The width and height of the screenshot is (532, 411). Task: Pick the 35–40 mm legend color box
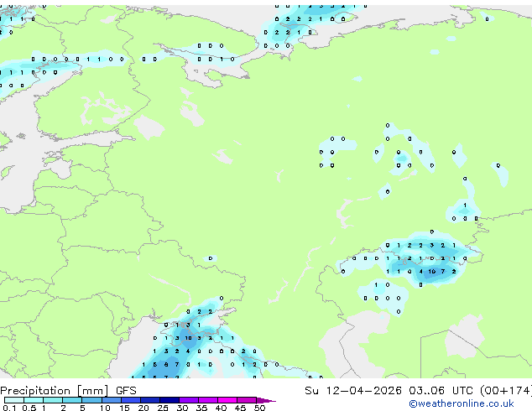coord(208,400)
